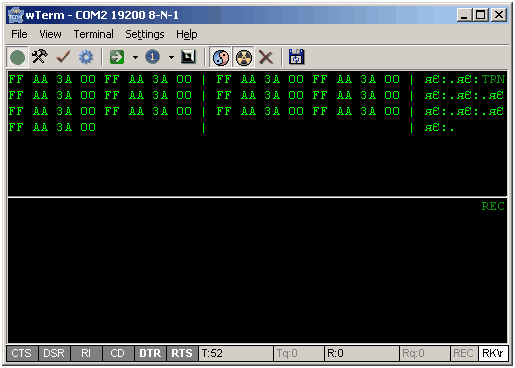Toggle the RTS line indicator
Screen dimensions: 515x368
tap(182, 353)
